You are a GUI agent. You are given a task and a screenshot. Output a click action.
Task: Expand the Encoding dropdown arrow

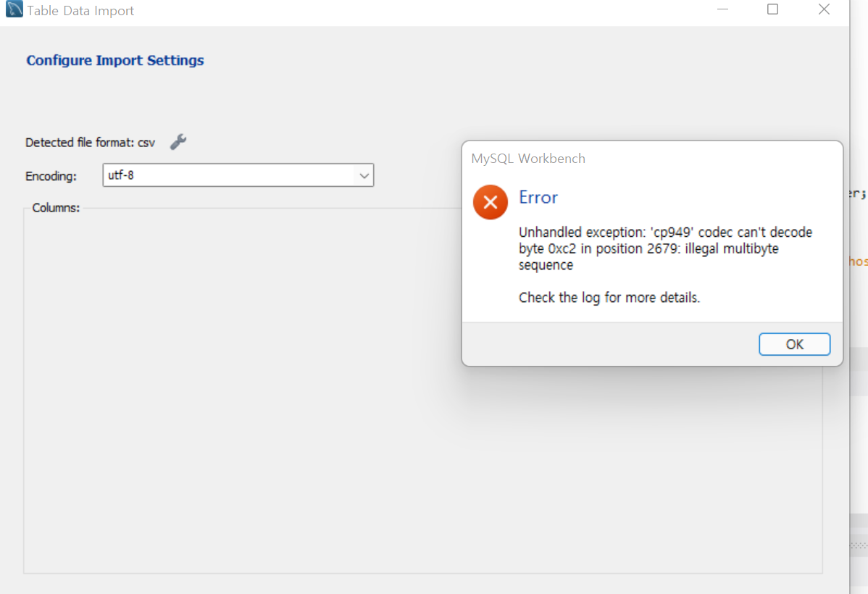coord(364,175)
